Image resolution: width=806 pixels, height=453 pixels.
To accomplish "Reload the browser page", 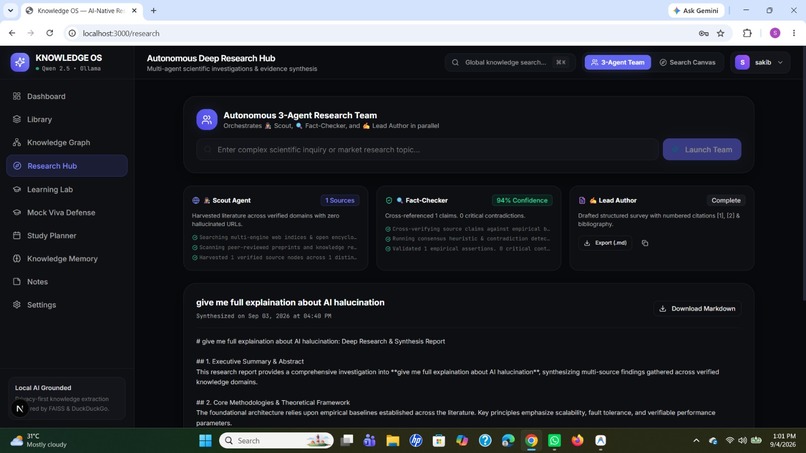I will pyautogui.click(x=49, y=33).
